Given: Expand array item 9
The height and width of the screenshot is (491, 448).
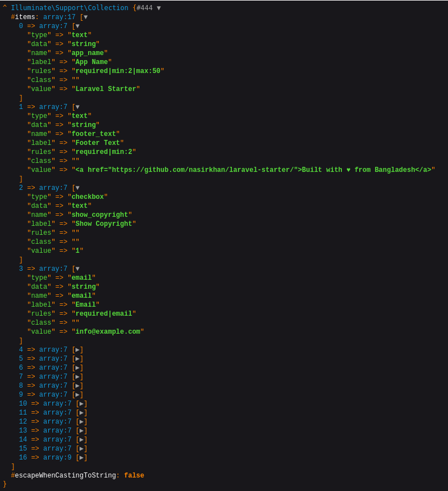Looking at the screenshot, I should pos(77,395).
